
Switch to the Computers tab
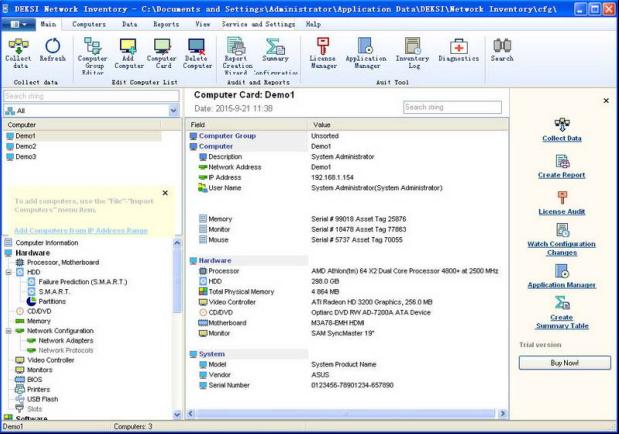click(89, 24)
